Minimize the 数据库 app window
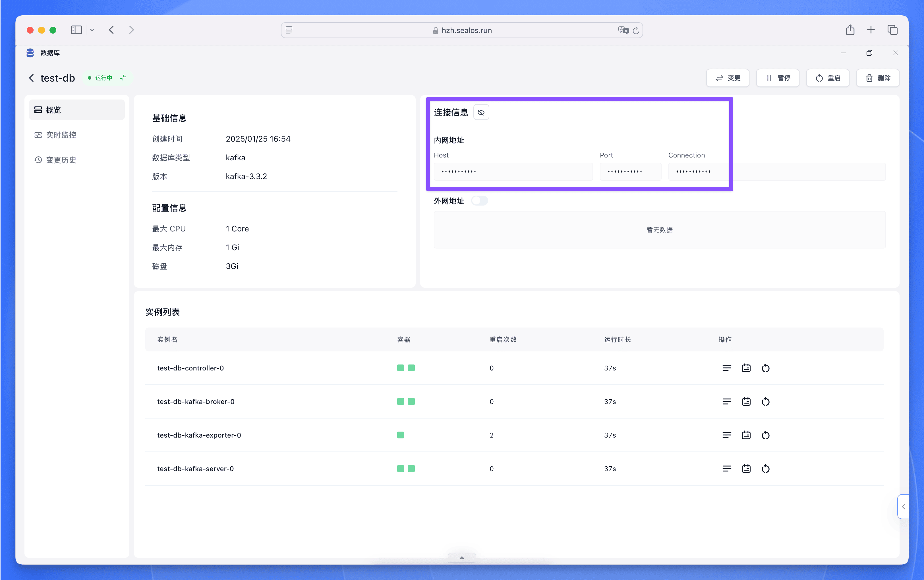The width and height of the screenshot is (924, 580). [843, 53]
